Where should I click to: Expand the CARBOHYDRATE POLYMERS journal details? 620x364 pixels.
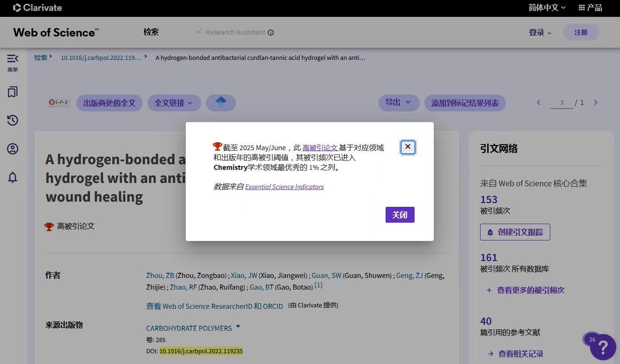pos(238,328)
